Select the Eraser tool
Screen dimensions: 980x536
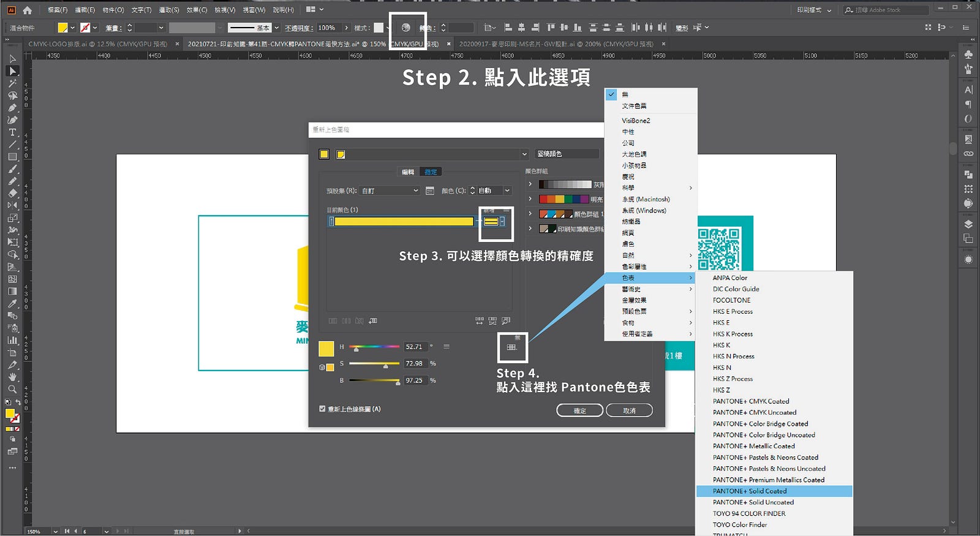coord(12,193)
